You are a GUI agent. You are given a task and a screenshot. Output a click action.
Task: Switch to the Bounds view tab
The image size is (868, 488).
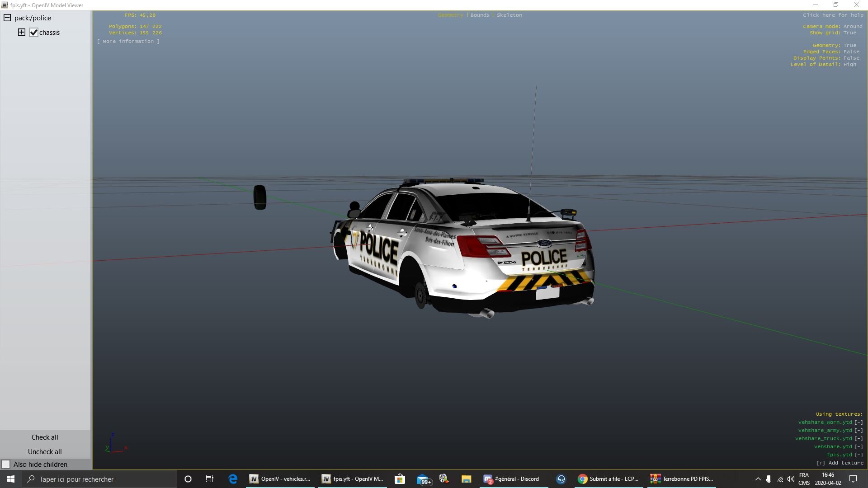pos(480,15)
